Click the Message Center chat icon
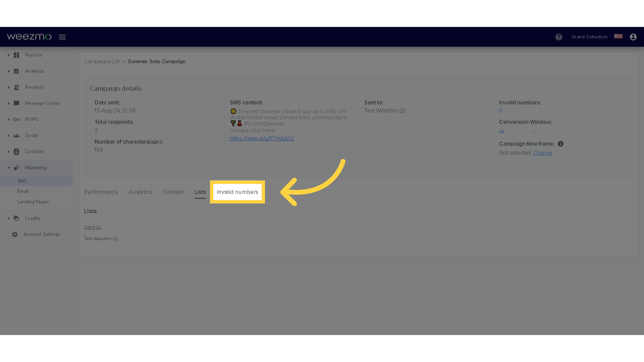The width and height of the screenshot is (644, 362). [x=16, y=103]
